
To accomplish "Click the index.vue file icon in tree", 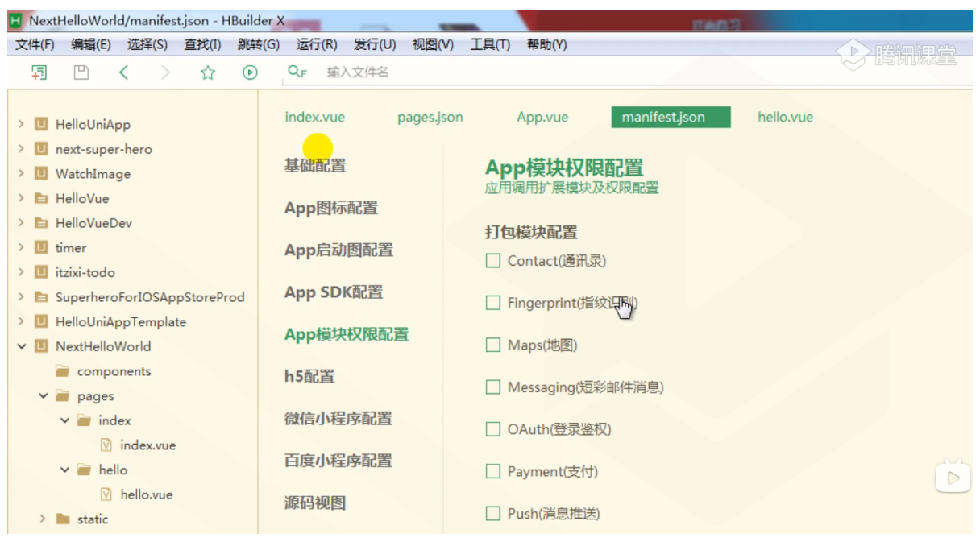I will point(106,445).
